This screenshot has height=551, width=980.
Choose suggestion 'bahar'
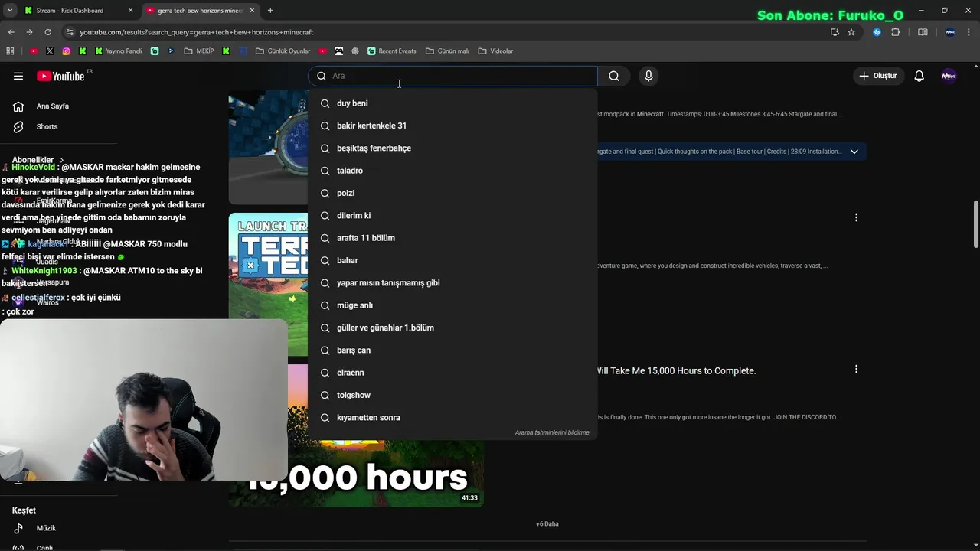452,260
